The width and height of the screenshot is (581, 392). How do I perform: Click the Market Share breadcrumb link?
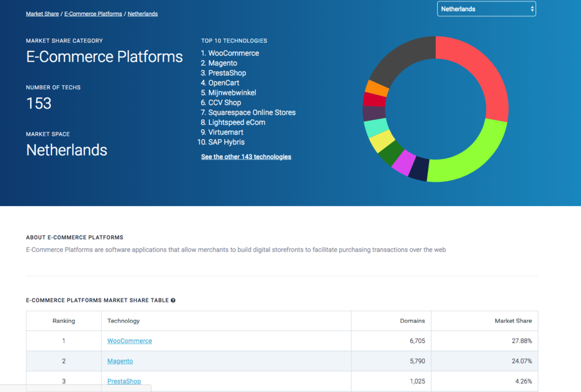[42, 13]
